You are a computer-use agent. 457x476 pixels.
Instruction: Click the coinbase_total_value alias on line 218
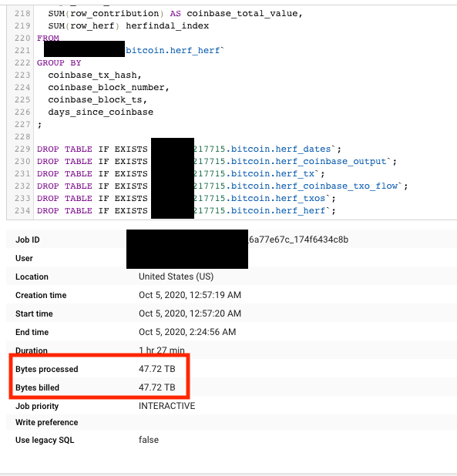(x=242, y=14)
